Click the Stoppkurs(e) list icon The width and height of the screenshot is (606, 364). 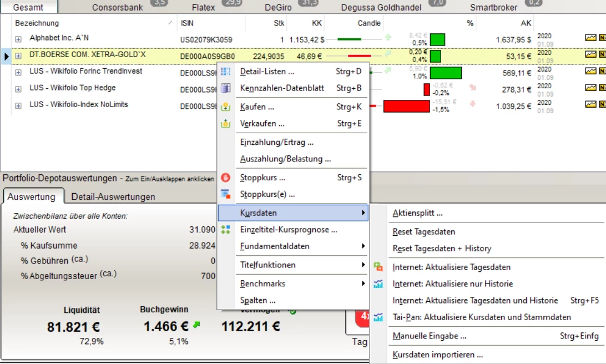tap(226, 194)
